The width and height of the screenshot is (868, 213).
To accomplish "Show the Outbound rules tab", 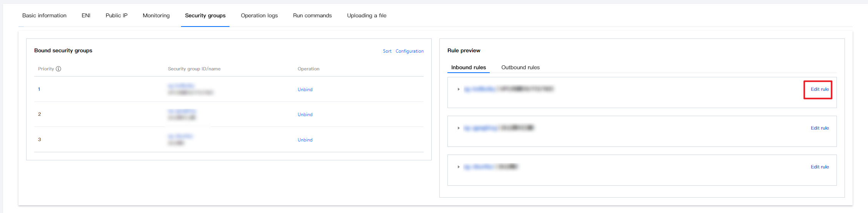I will 520,67.
